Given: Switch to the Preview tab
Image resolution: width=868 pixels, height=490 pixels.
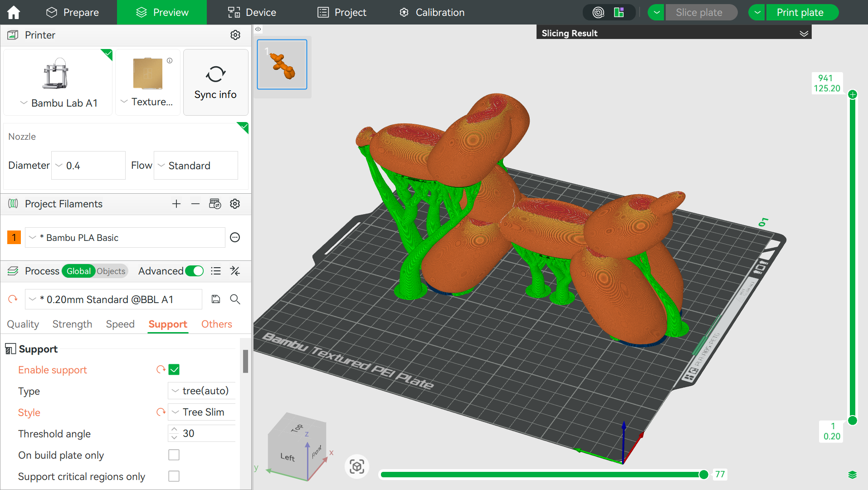Looking at the screenshot, I should (x=162, y=12).
